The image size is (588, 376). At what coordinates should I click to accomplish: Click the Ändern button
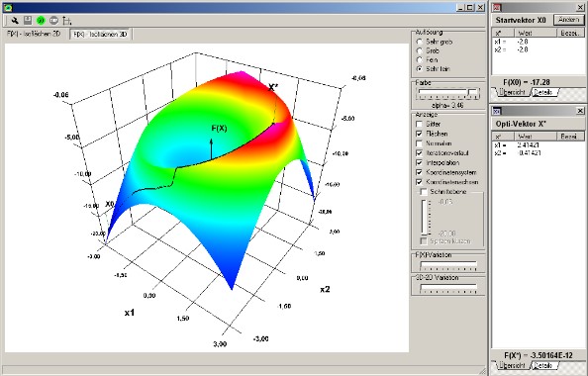point(569,20)
